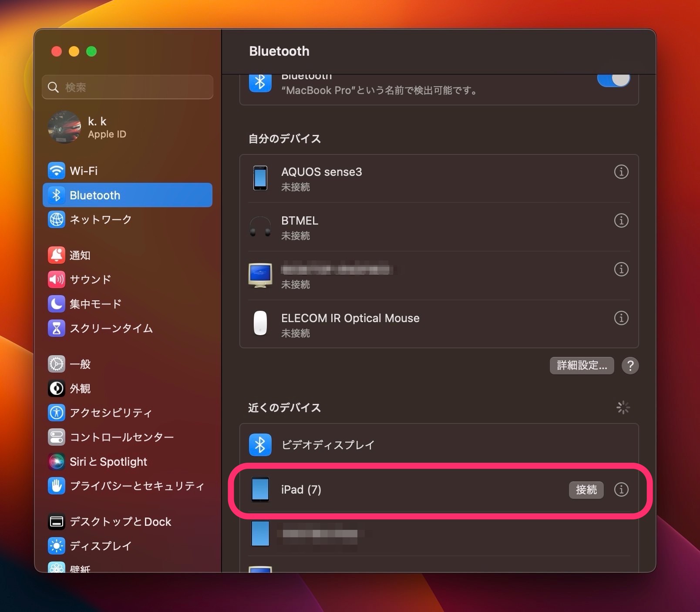Select the ビデオディスプレイ nearby device

coord(439,445)
